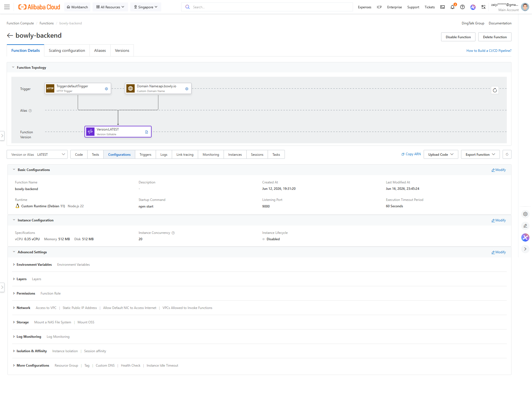Refresh the function topology diagram
This screenshot has height=409, width=532.
point(495,90)
